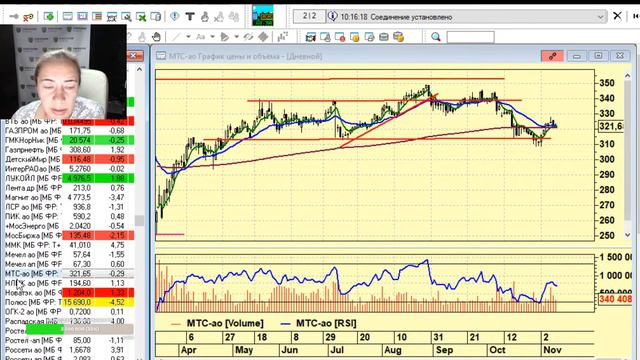Click the database with yellow coin icon
Screen dimensions: 640x360
click(x=398, y=37)
